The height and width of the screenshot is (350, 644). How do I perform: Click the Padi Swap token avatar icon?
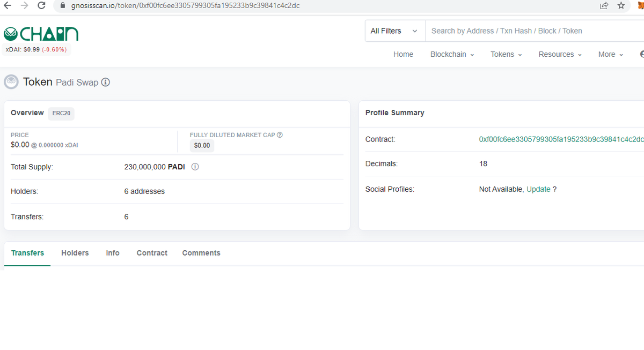click(11, 82)
